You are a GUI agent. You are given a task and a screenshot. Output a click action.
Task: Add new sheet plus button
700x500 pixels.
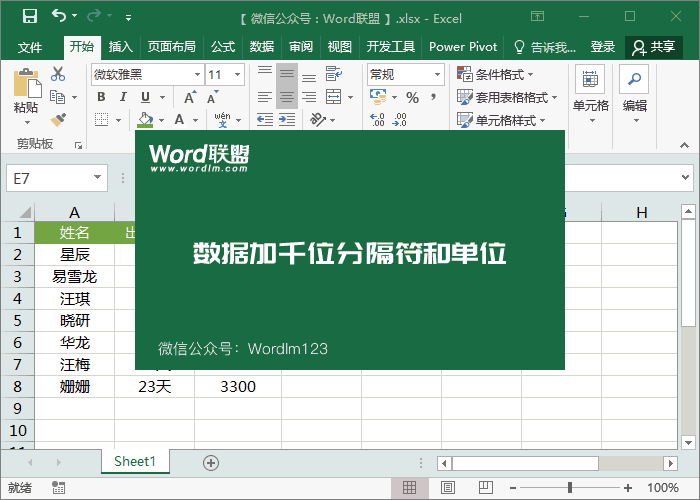211,463
